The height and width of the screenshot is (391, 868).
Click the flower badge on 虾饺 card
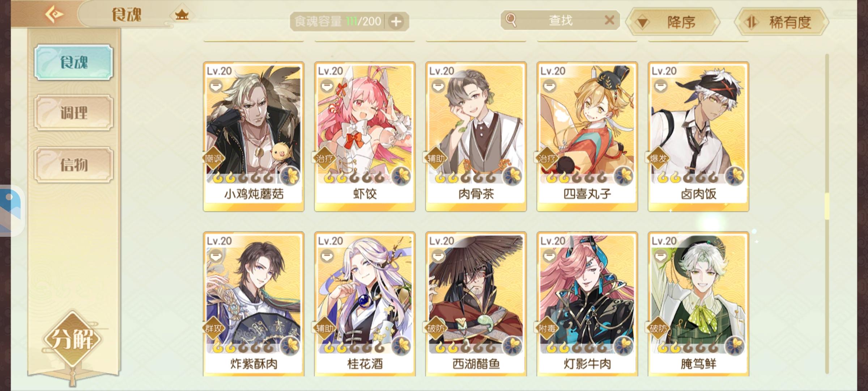401,176
